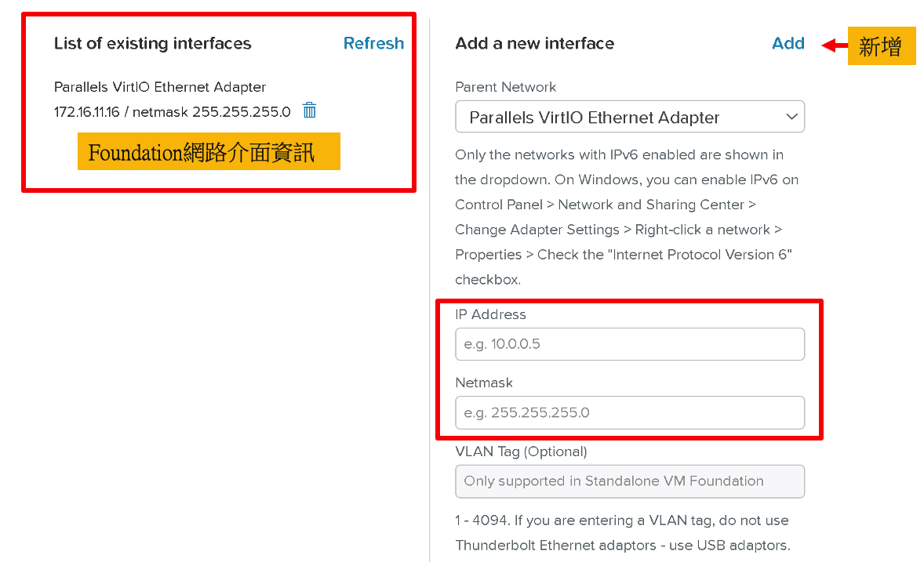Add the new interface using Add link
Viewport: 924px width, 562px height.
(788, 43)
